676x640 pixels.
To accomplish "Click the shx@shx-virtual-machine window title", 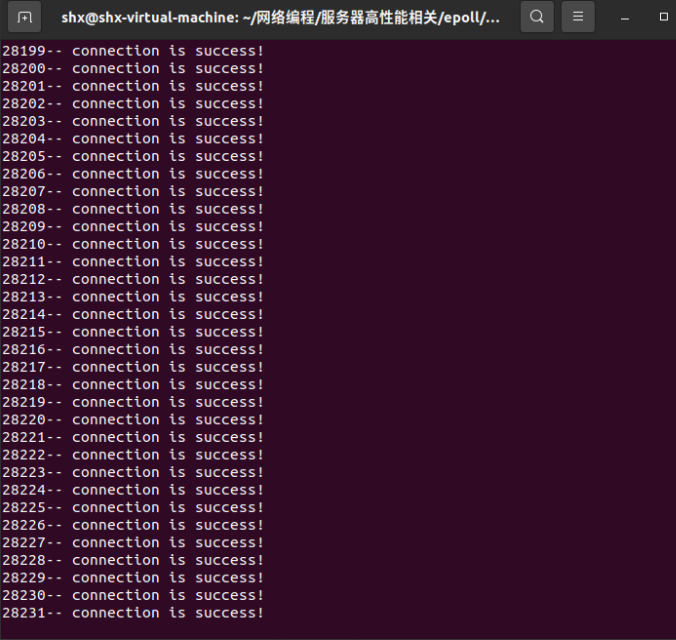I will 280,17.
